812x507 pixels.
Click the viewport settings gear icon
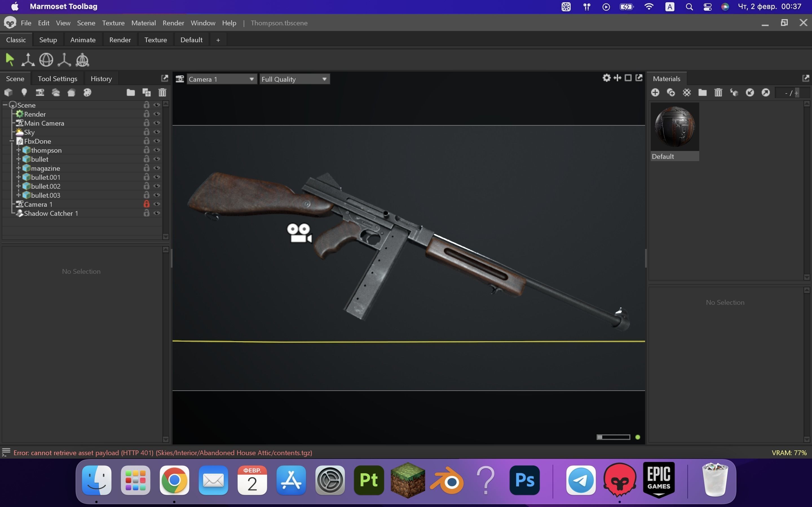click(x=606, y=78)
